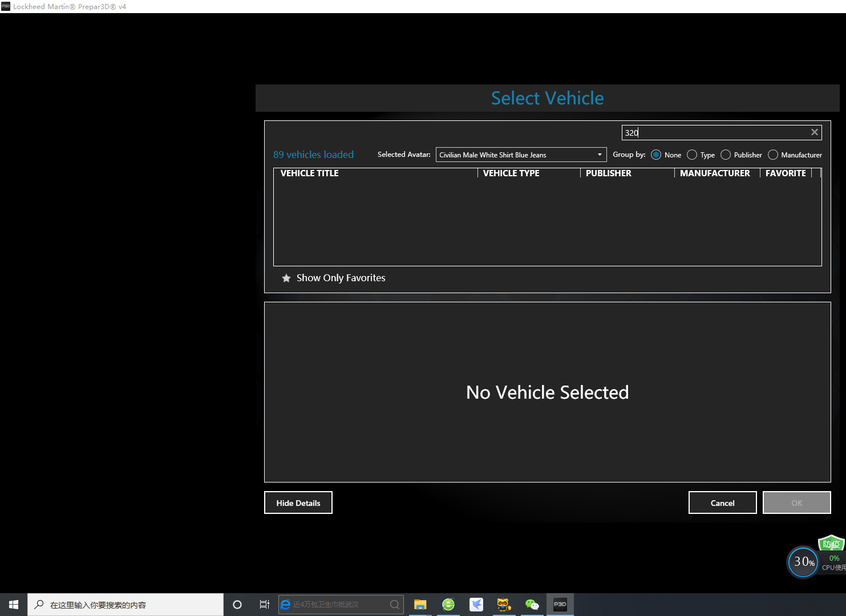Sort by the MANUFACTURER column header

coord(717,173)
